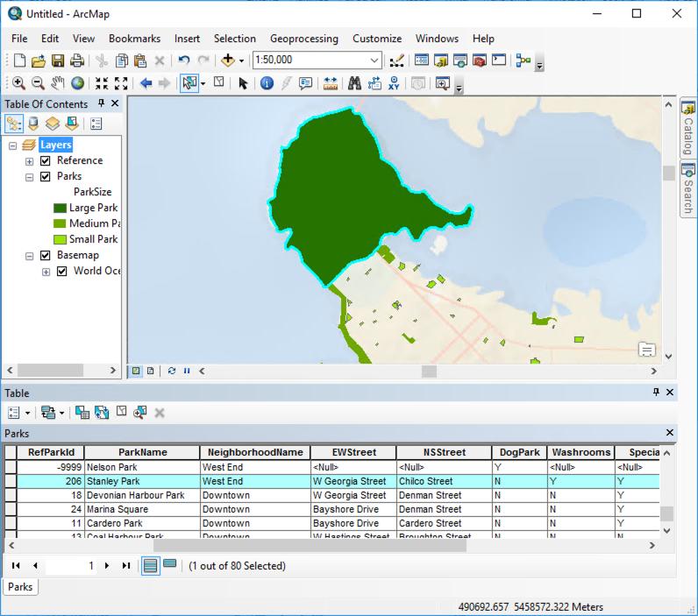The height and width of the screenshot is (616, 698).
Task: Choose List By Source view icon
Action: (x=33, y=124)
